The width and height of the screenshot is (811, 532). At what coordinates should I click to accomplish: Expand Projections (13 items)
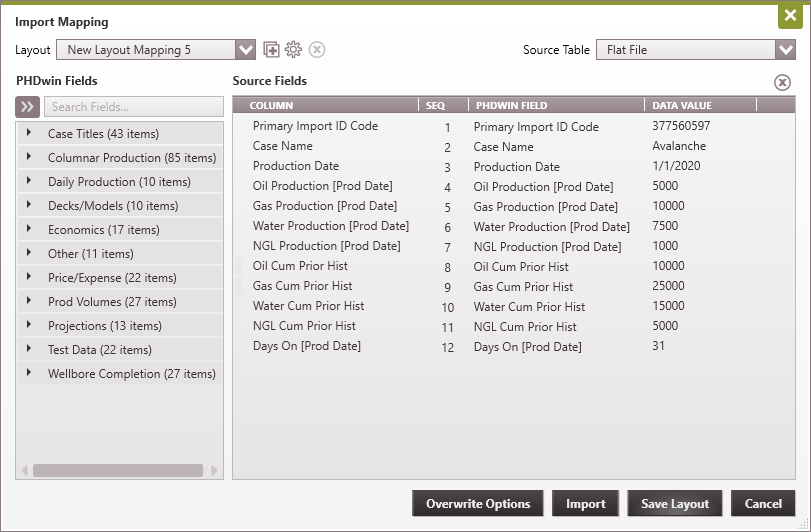pos(29,325)
